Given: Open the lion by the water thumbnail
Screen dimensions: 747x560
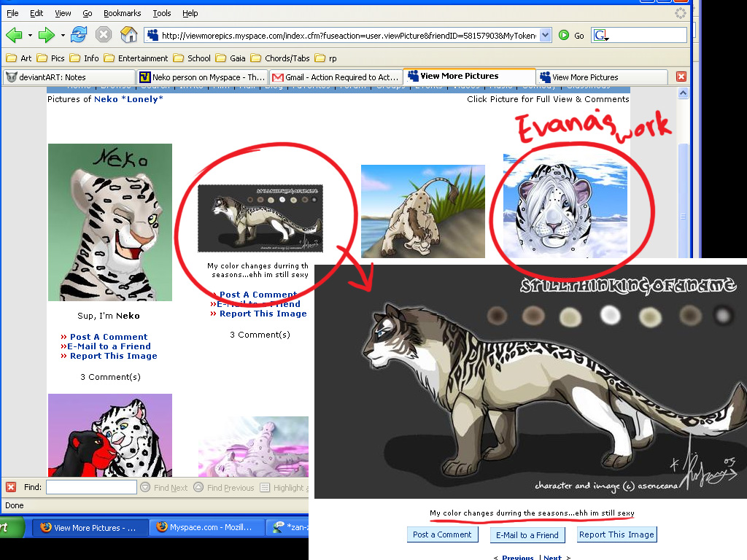Looking at the screenshot, I should pos(423,211).
